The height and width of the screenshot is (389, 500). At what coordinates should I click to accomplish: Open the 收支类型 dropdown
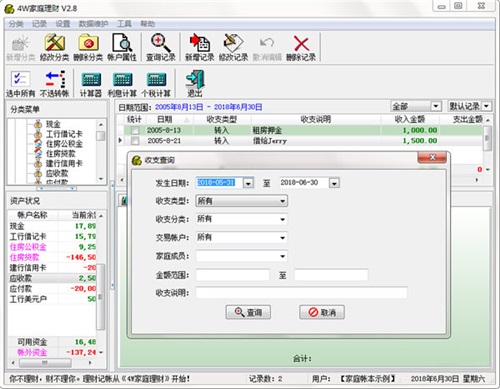[x=282, y=201]
